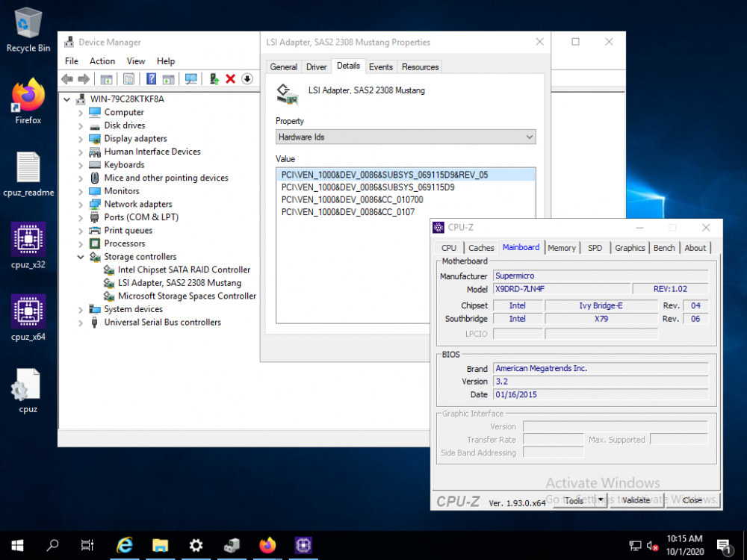The image size is (747, 560).
Task: Collapse the Storage controllers tree node
Action: (81, 257)
